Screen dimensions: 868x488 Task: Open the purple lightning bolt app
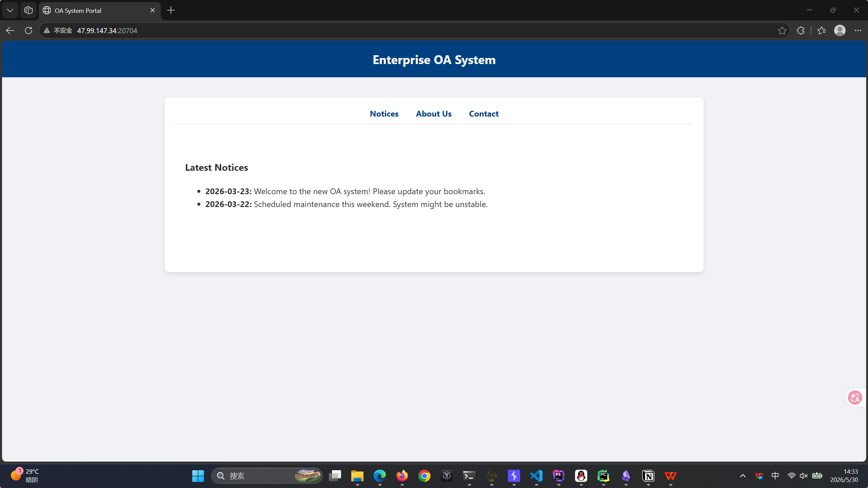(x=514, y=476)
